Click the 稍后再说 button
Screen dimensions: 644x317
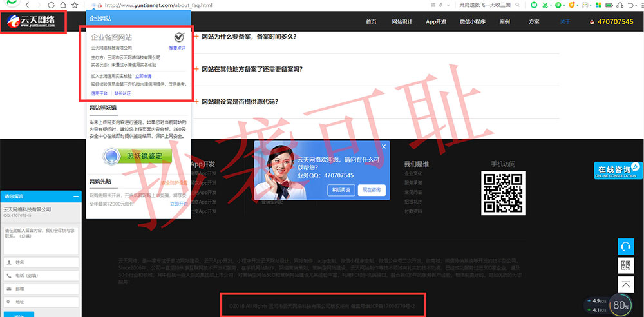point(341,190)
